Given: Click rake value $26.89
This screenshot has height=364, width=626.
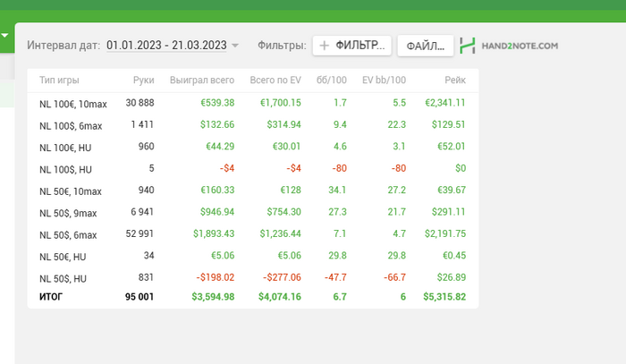Looking at the screenshot, I should [451, 277].
